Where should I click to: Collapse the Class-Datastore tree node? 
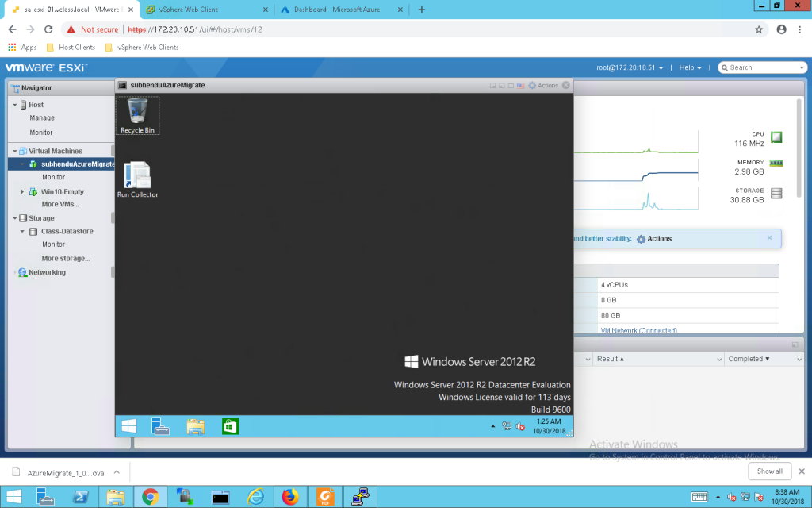(x=22, y=232)
